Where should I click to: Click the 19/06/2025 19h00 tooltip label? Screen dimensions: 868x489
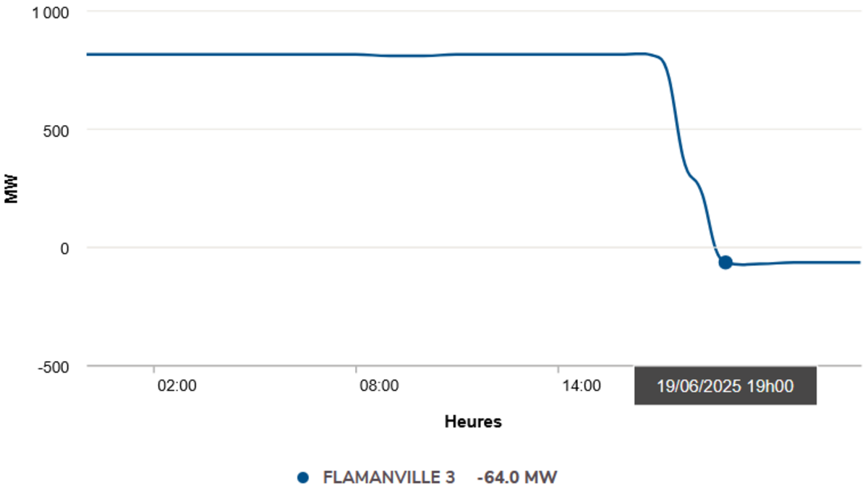(725, 386)
